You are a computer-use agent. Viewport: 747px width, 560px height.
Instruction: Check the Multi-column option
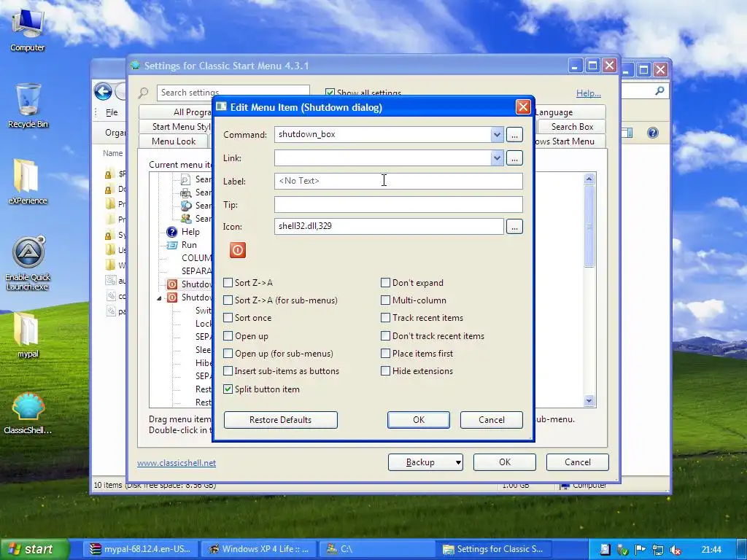(385, 300)
